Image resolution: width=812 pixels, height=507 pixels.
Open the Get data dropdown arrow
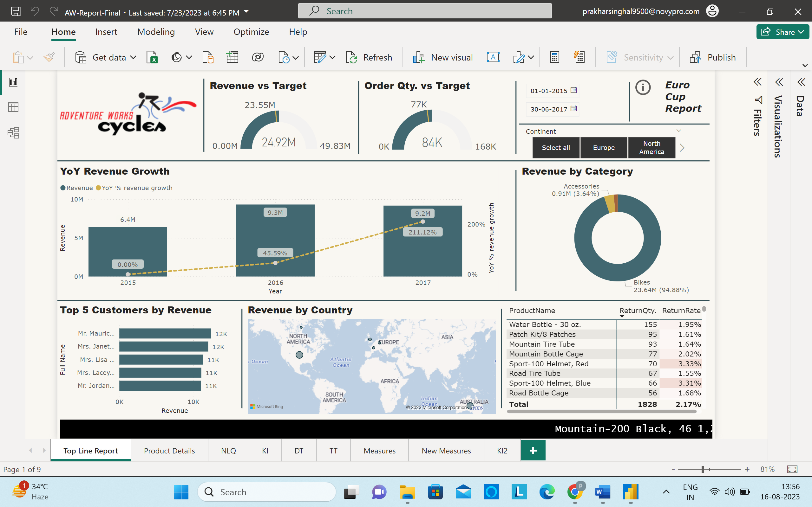pos(133,57)
